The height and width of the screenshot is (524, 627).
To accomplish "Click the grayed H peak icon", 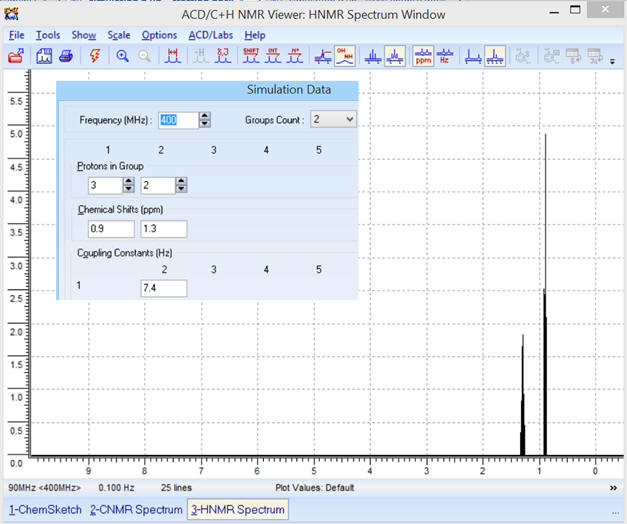I will coord(201,56).
